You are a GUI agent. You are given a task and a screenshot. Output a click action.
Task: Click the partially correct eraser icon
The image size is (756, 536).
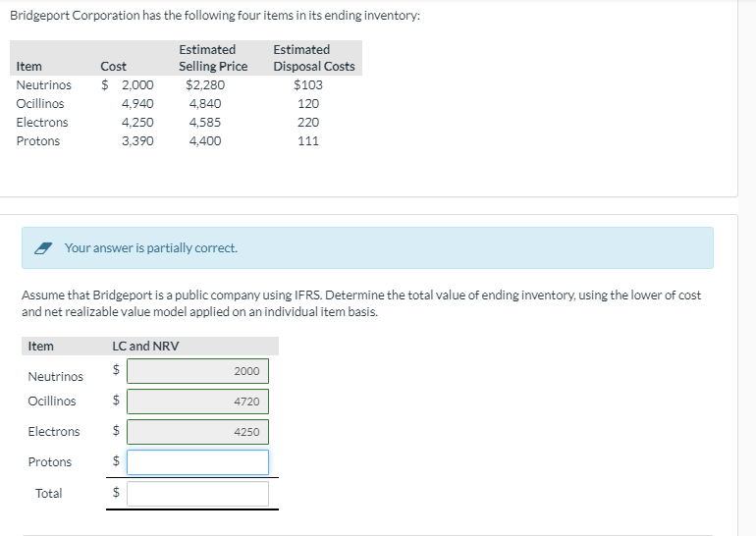(43, 248)
